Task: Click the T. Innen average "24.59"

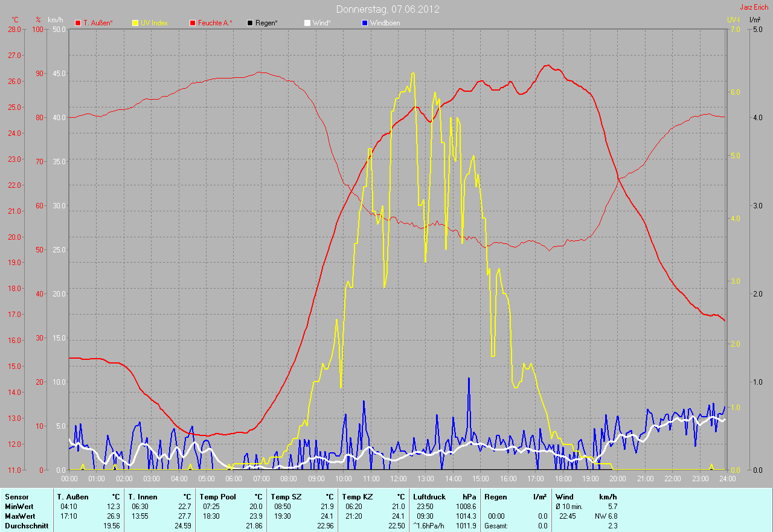Action: pyautogui.click(x=183, y=525)
